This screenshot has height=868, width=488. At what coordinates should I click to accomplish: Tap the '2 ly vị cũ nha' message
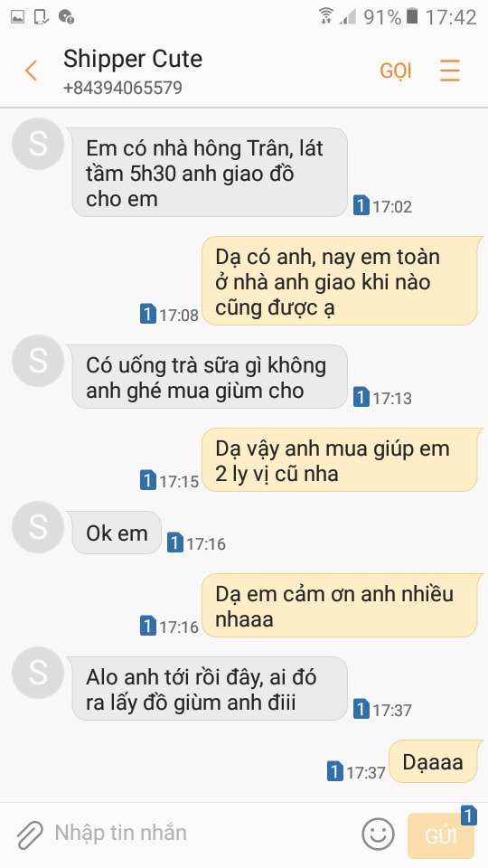(339, 460)
